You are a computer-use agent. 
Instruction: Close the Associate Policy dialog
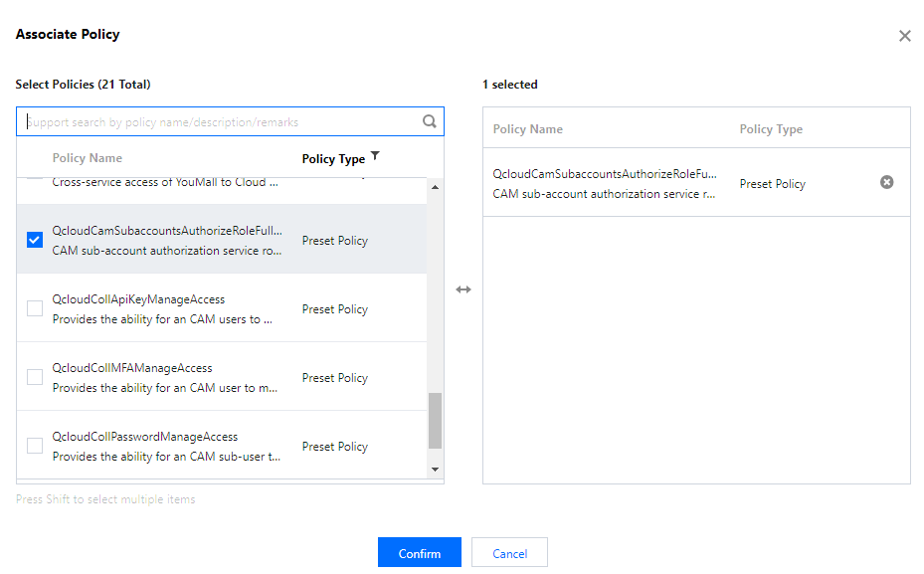[x=904, y=36]
